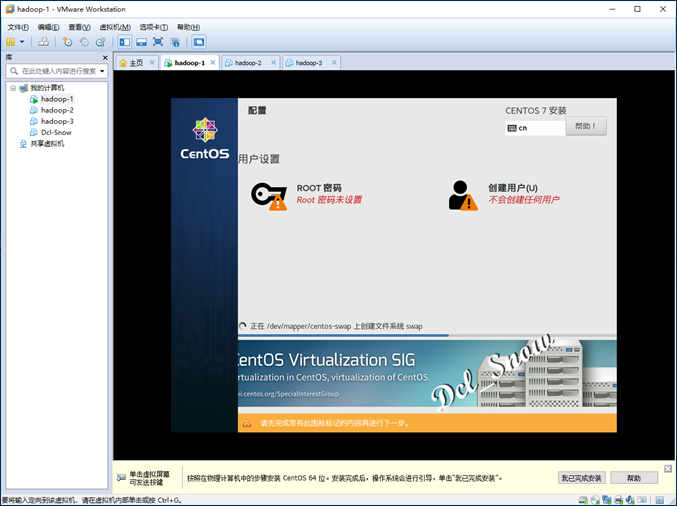Revert to snapshot toolbar icon

coord(84,42)
